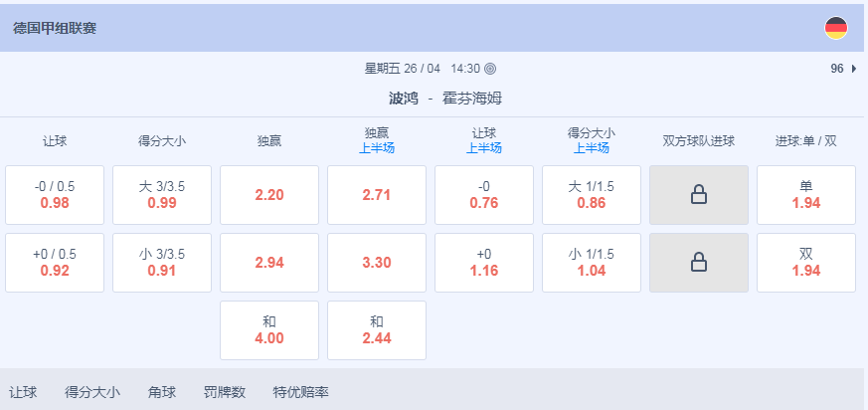
Task: Pick first-half over 大 1/1.5 at 0.86
Action: [x=592, y=195]
